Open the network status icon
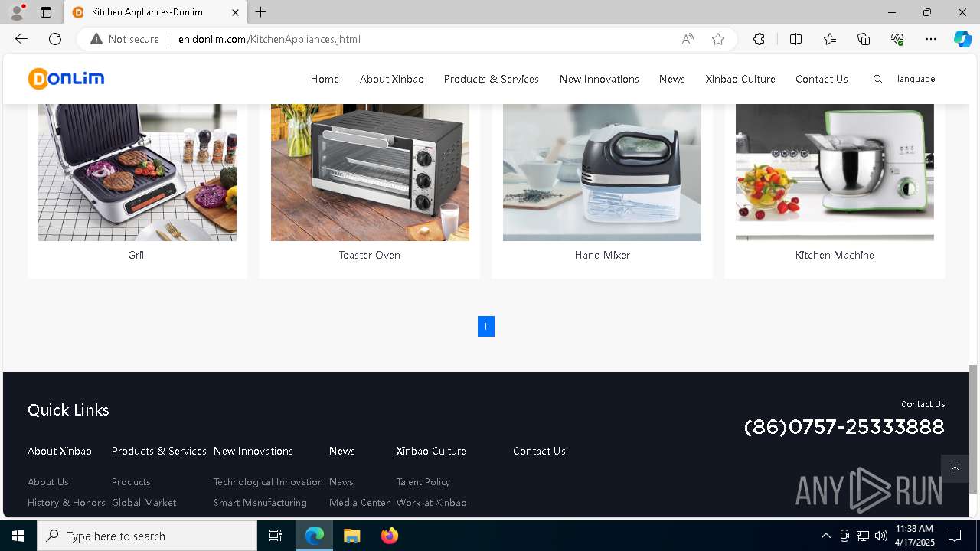This screenshot has height=551, width=980. pos(863,536)
